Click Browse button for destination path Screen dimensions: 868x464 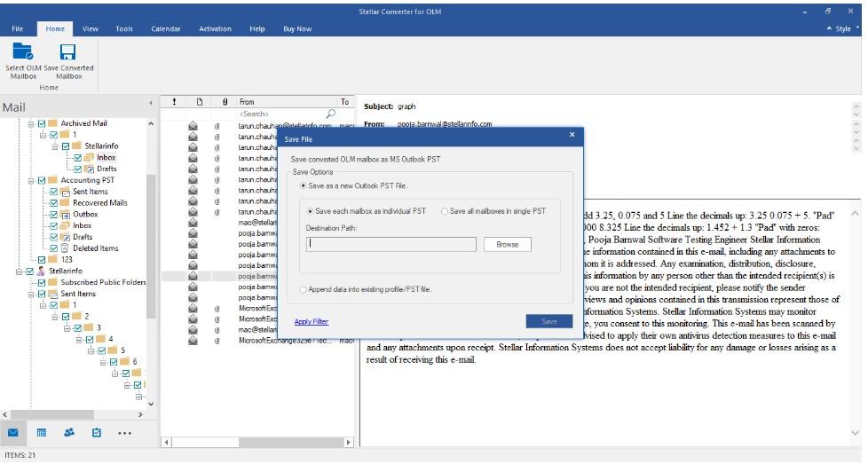pos(507,245)
